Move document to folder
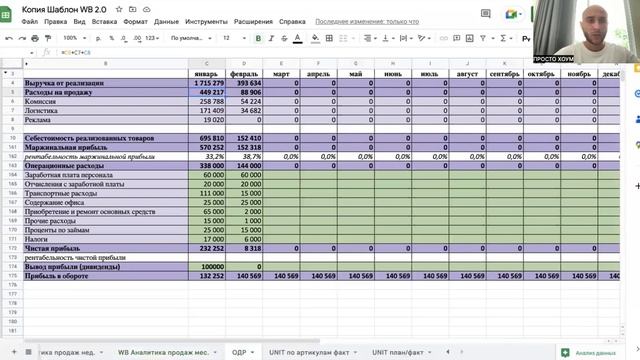Viewport: 640px width, 360px height. point(133,9)
